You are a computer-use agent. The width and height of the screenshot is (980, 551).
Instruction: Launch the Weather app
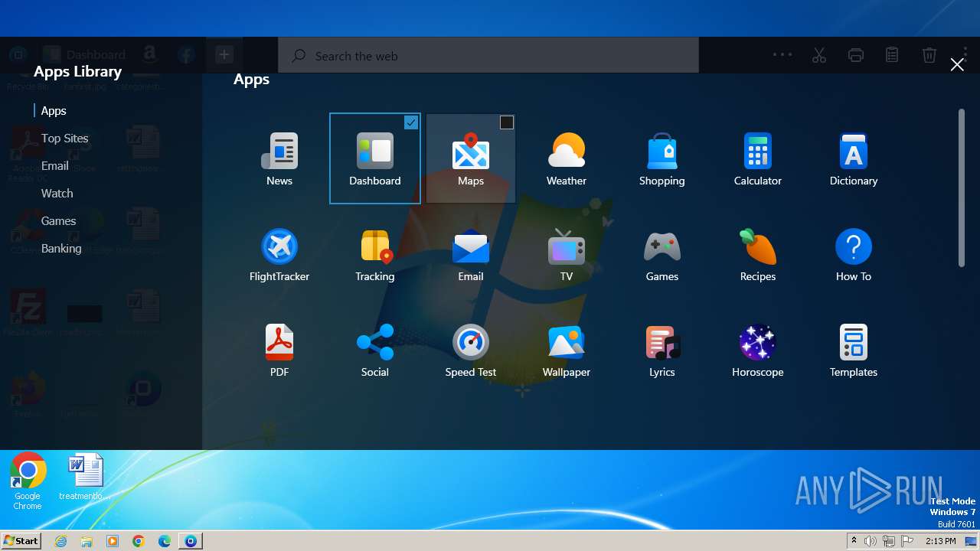tap(567, 159)
